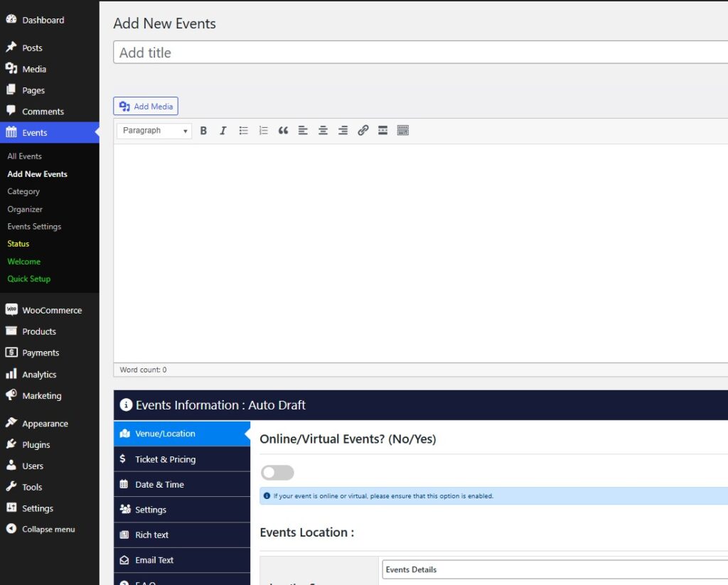
Task: Open the Date & Time tab
Action: tap(182, 484)
